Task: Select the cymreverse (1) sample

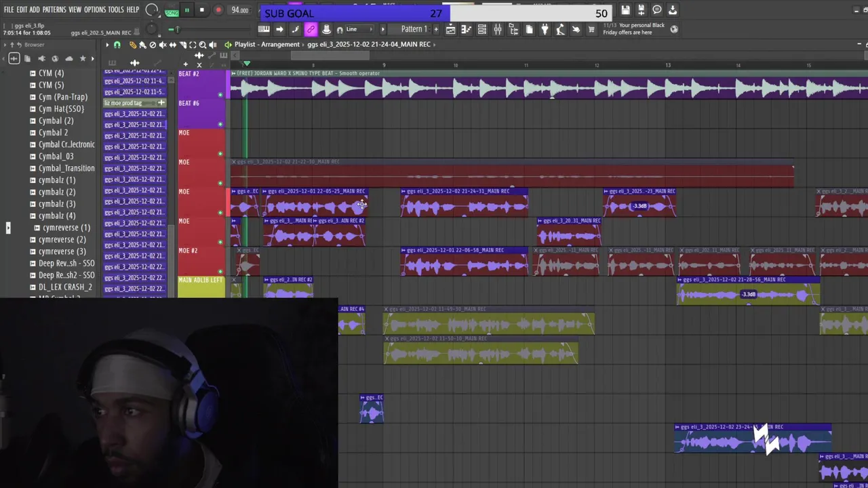Action: coord(66,228)
